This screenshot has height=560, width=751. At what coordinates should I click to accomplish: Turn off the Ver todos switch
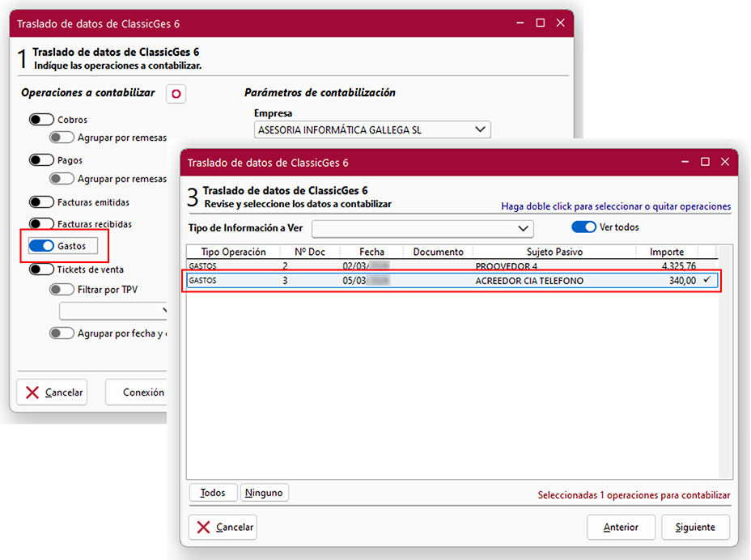click(x=583, y=227)
